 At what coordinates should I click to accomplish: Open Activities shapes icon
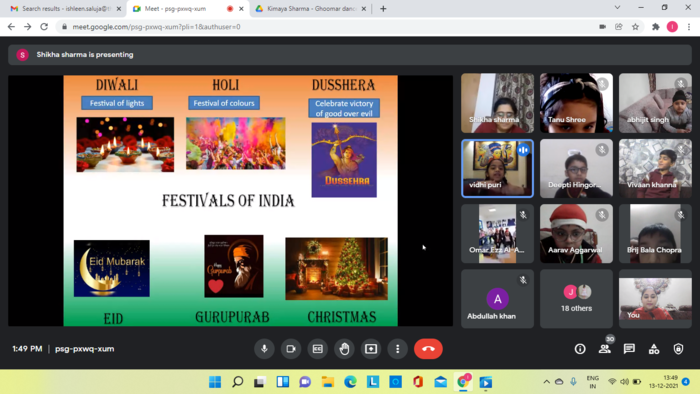654,349
